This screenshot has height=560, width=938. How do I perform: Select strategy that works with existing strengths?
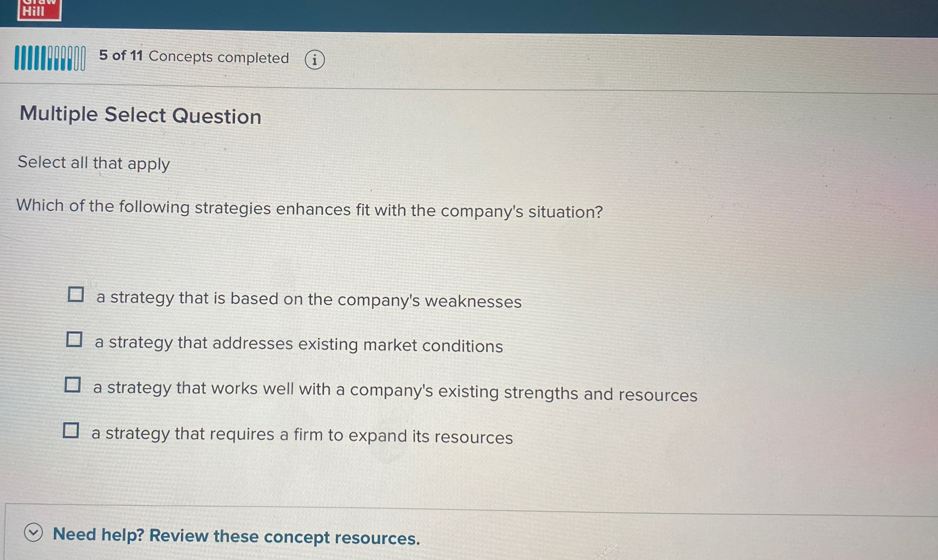pos(73,385)
